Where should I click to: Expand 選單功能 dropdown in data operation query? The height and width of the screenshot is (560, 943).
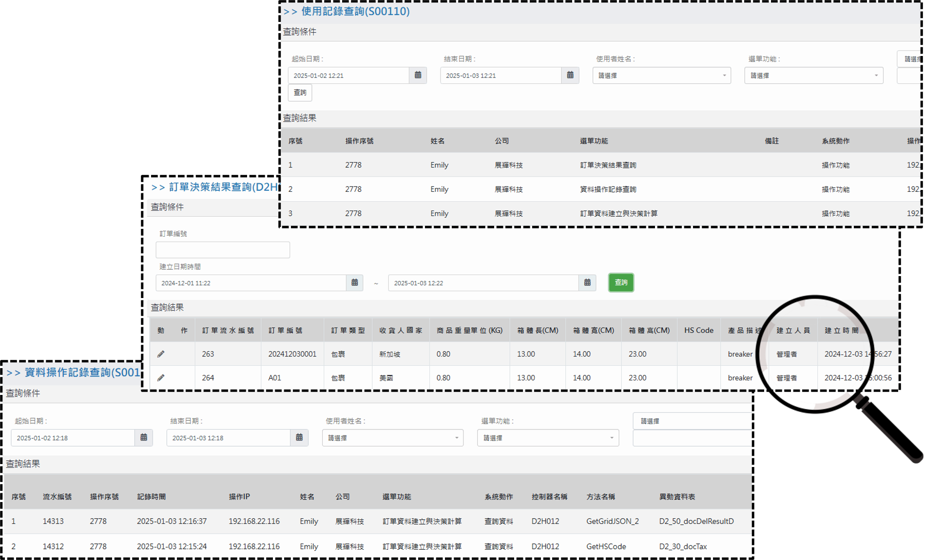click(548, 438)
